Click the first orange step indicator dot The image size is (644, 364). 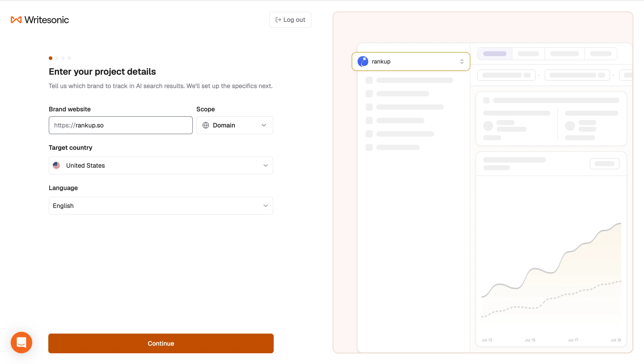coord(51,58)
